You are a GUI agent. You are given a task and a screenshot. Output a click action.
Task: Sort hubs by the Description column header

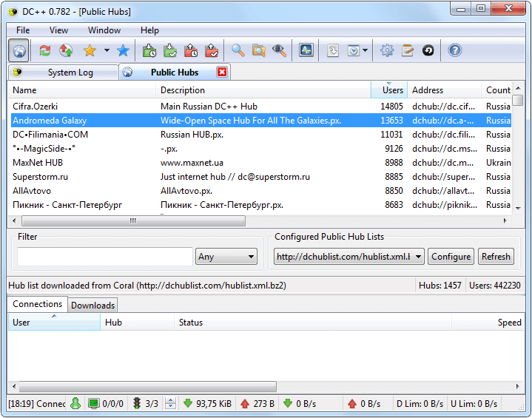(x=263, y=90)
